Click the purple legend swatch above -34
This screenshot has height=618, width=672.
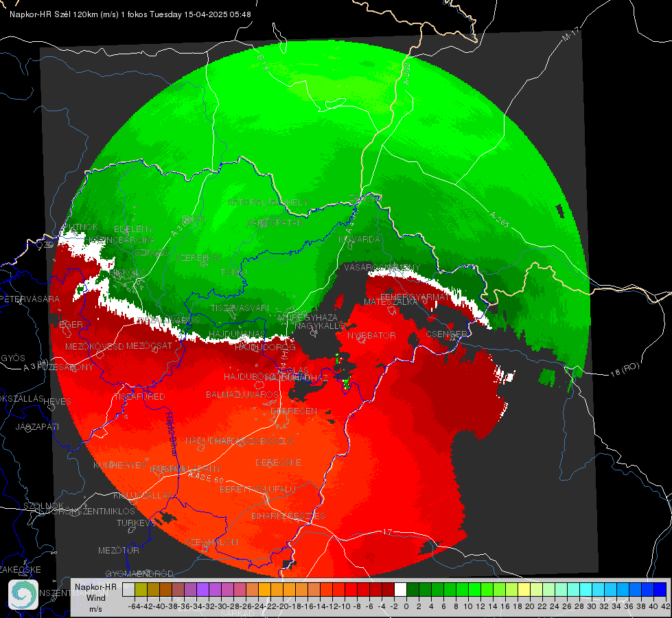point(202,590)
